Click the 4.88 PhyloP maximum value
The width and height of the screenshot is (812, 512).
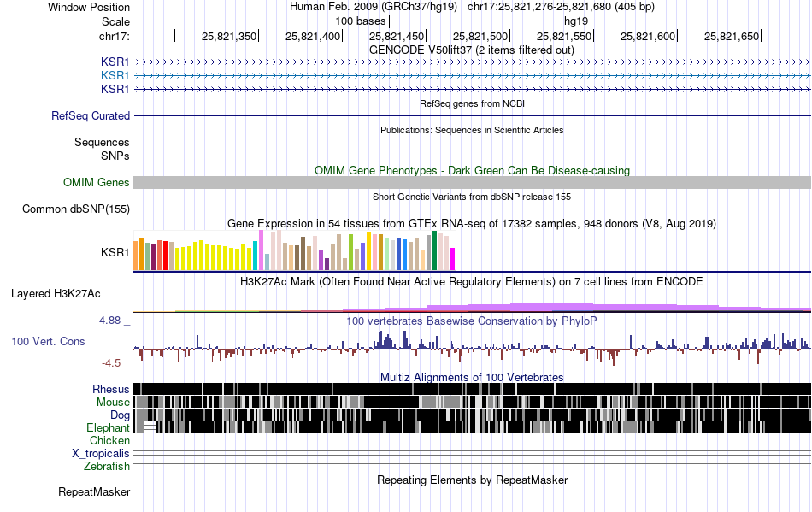tap(109, 321)
